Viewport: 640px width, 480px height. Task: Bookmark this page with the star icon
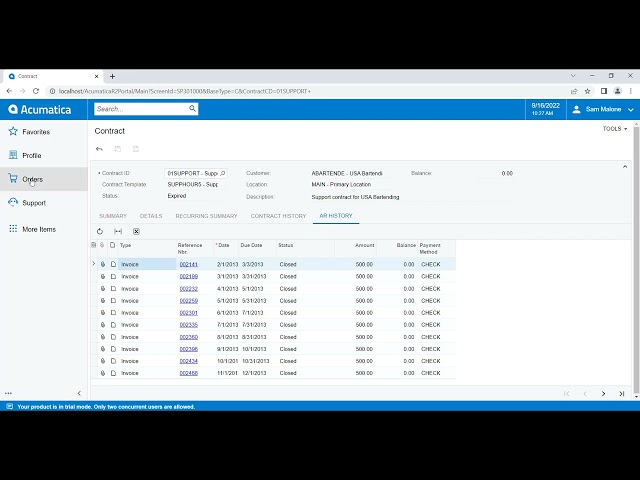(x=587, y=91)
